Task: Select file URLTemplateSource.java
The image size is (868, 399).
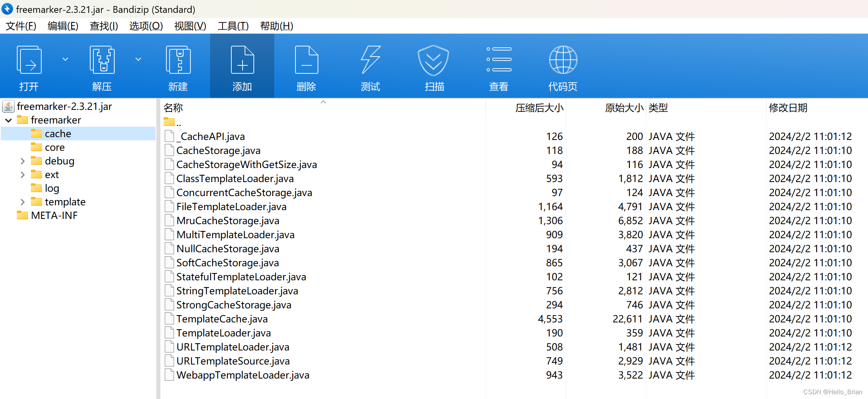Action: [x=233, y=361]
